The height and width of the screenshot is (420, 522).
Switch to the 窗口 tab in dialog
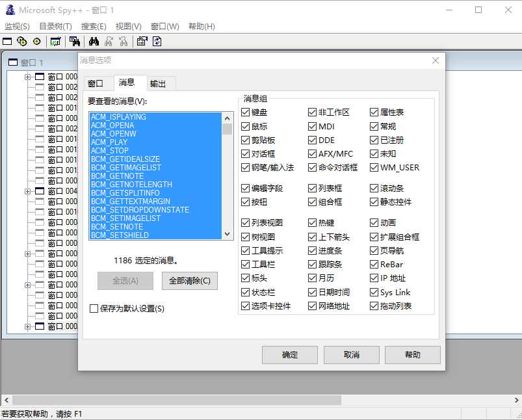tap(96, 84)
